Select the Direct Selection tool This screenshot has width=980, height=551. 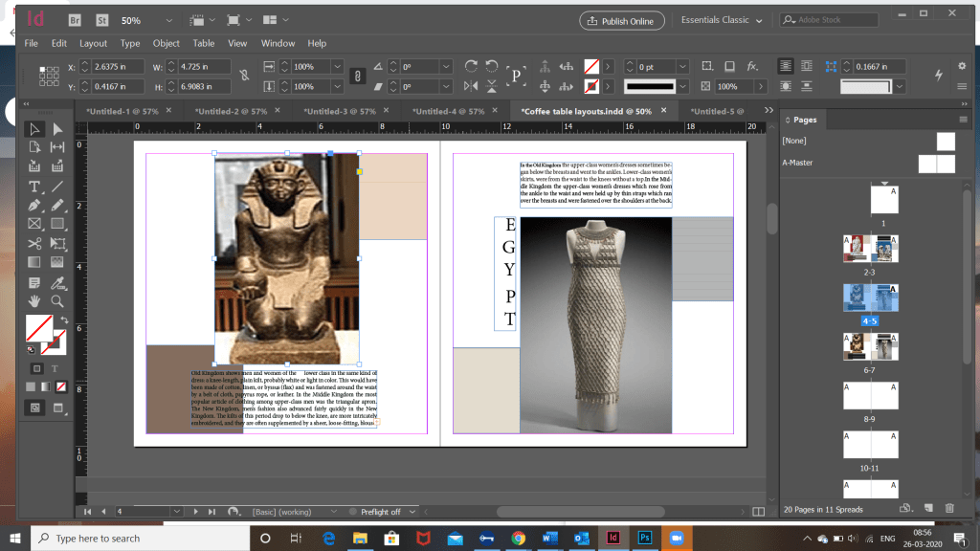[57, 129]
